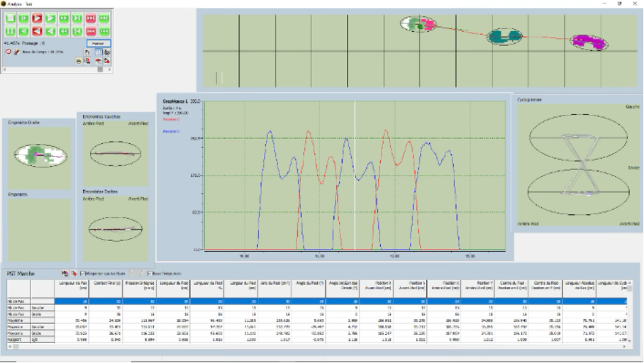Screen dimensions: 644x363
Task: Jump to previous step with green skip-back button
Action: pos(77,31)
